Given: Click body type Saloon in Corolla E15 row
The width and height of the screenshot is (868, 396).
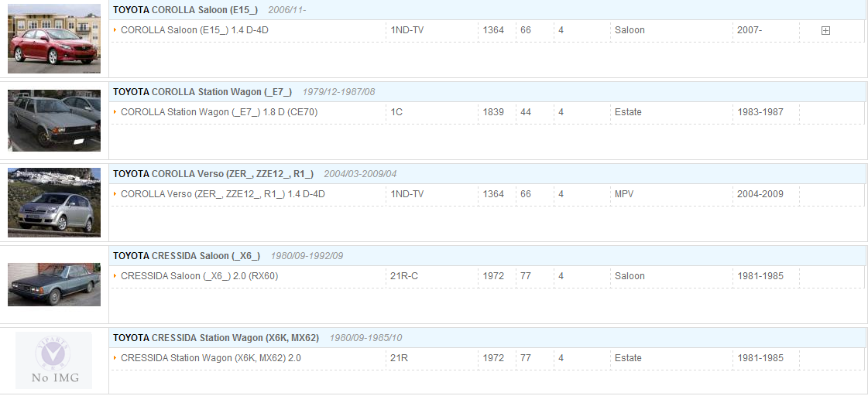Looking at the screenshot, I should (x=630, y=30).
